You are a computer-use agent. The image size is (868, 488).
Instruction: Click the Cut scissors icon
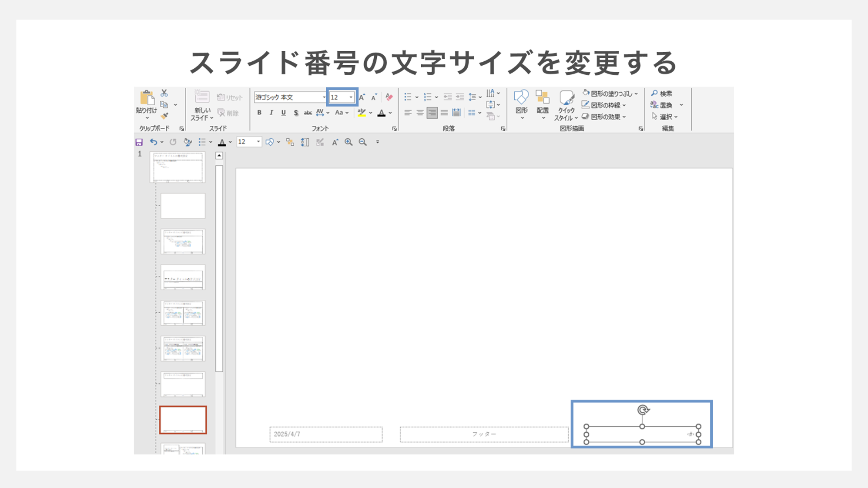click(x=164, y=93)
